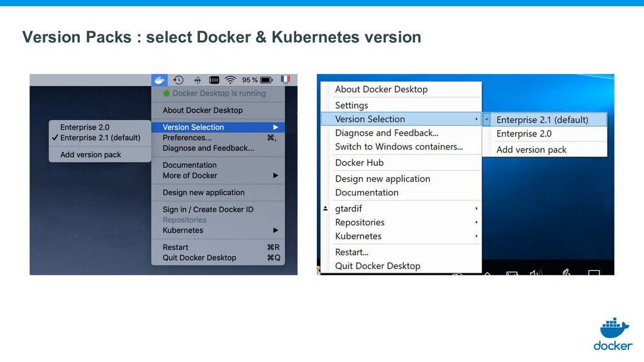Expand Version Selection arrow in Windows menu
The width and height of the screenshot is (644, 362).
coord(476,119)
